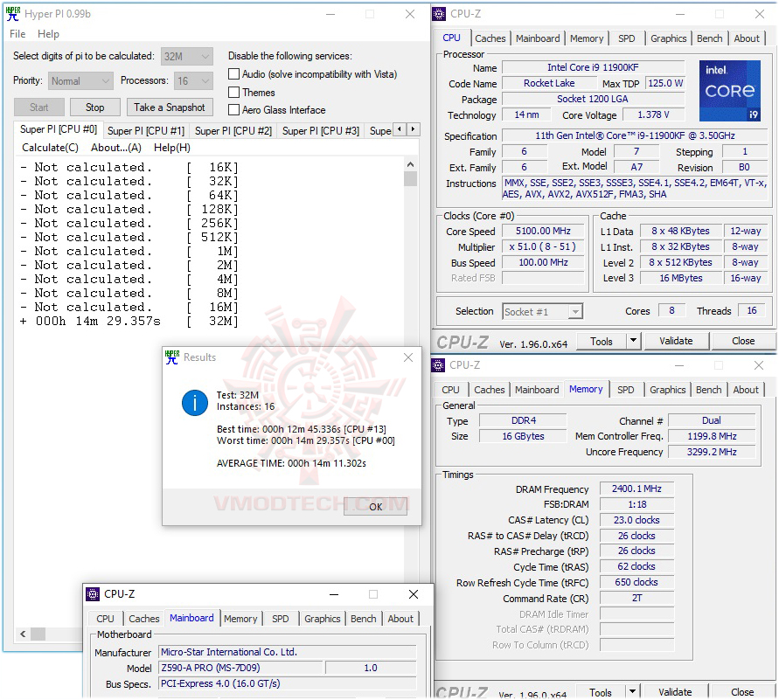Click the Results dialog Hyper PI icon

point(172,357)
